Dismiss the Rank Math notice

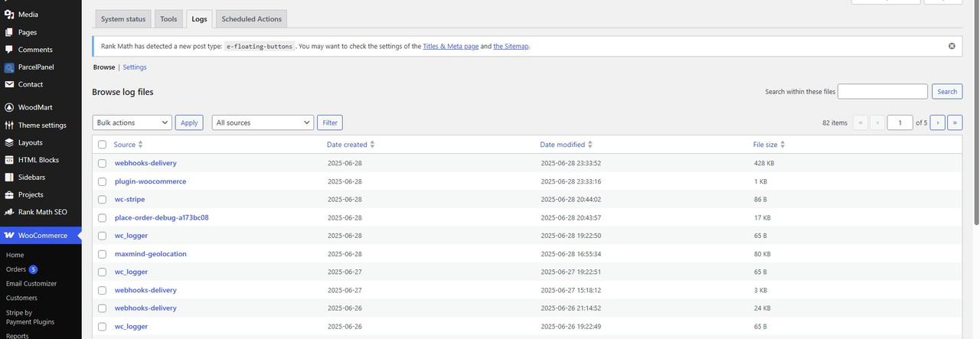[x=952, y=46]
